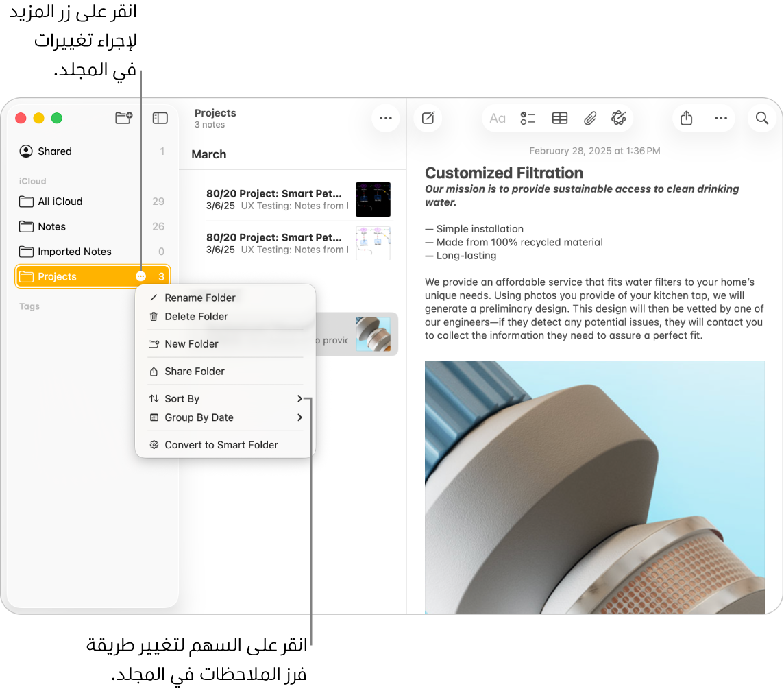Viewport: 784px width, 691px height.
Task: Click the green zoom window button
Action: click(x=56, y=118)
